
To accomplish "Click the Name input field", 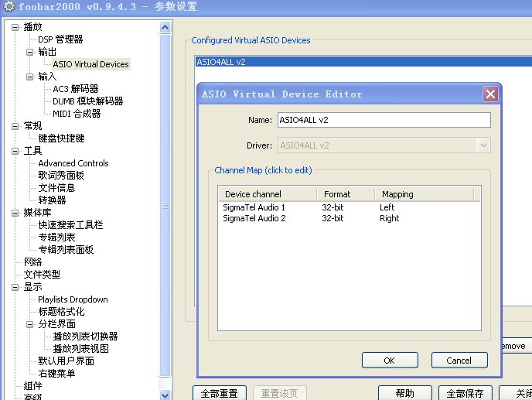I will 384,120.
